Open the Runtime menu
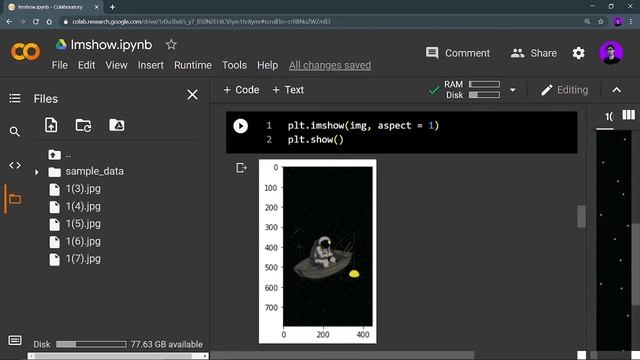The width and height of the screenshot is (640, 360). [x=193, y=65]
